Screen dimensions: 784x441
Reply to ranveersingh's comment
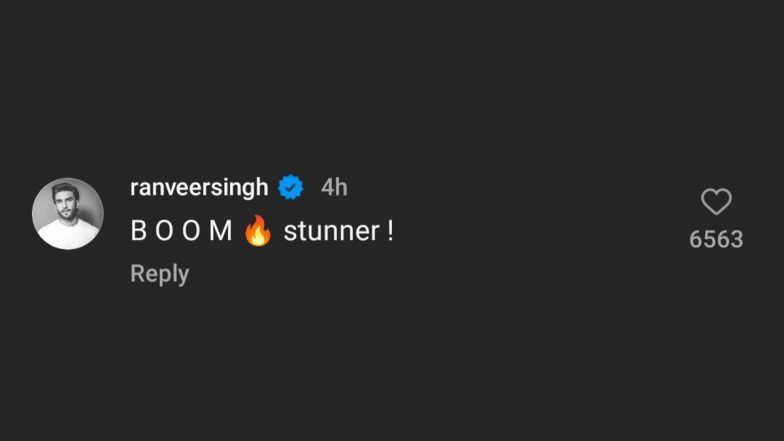[159, 274]
